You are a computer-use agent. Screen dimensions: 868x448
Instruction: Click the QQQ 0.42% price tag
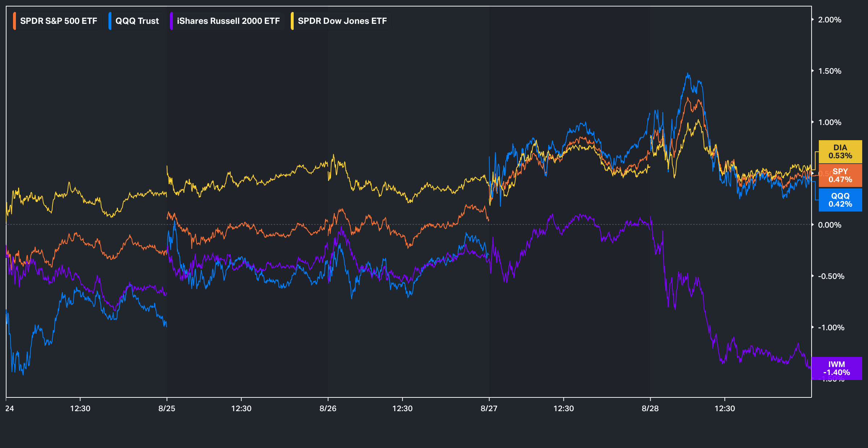click(x=840, y=200)
